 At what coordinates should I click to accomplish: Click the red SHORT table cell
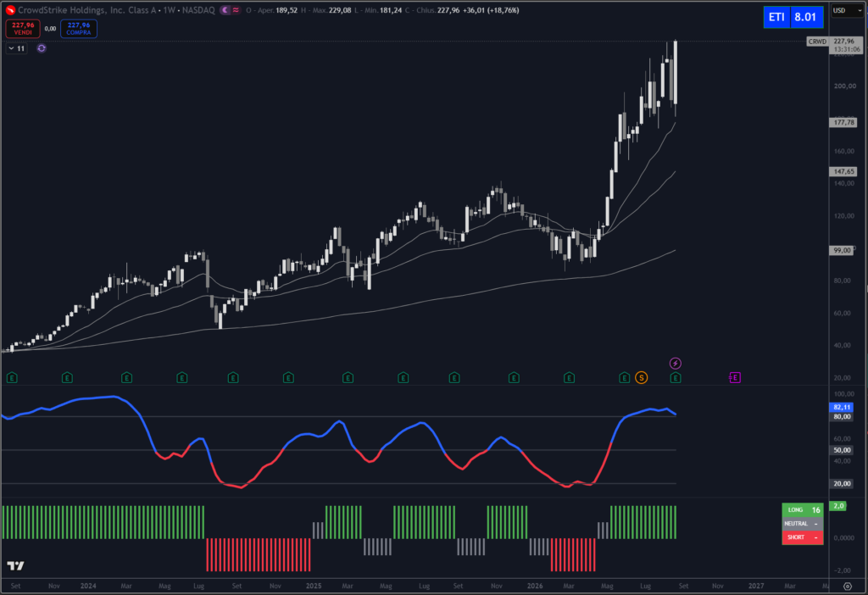tap(802, 537)
